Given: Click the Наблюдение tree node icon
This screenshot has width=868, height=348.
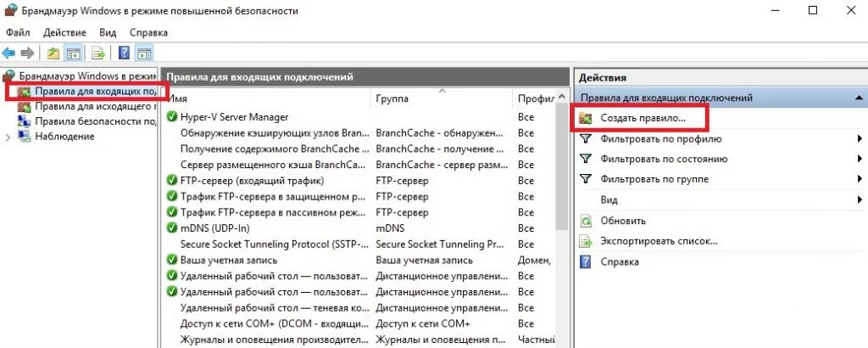Looking at the screenshot, I should [24, 137].
